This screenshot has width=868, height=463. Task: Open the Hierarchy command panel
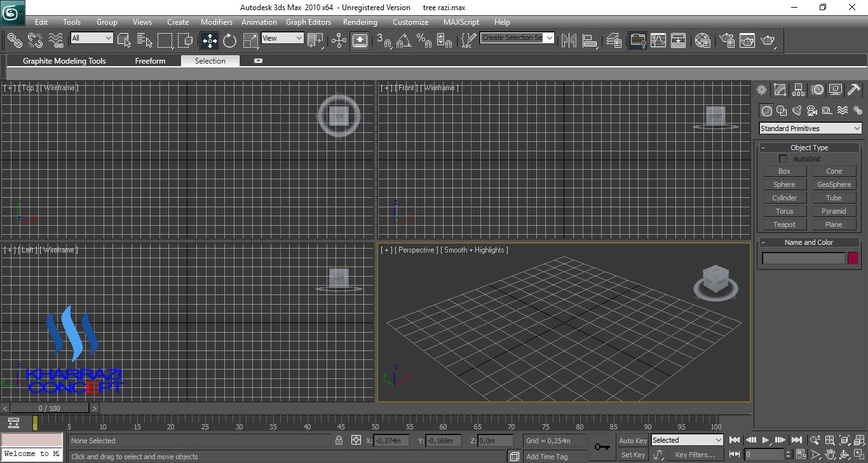(798, 90)
